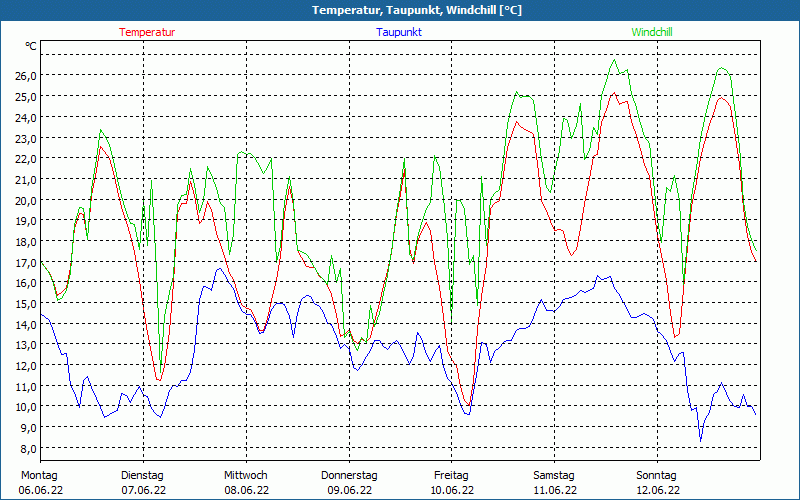
Task: Click the date 11.06.22
Action: pos(555,490)
